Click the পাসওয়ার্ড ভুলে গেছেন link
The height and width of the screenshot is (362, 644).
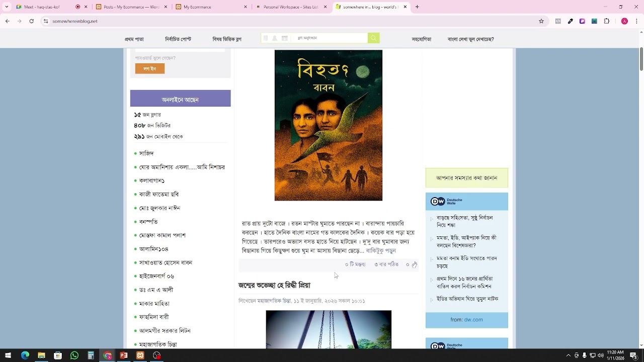coord(155,58)
